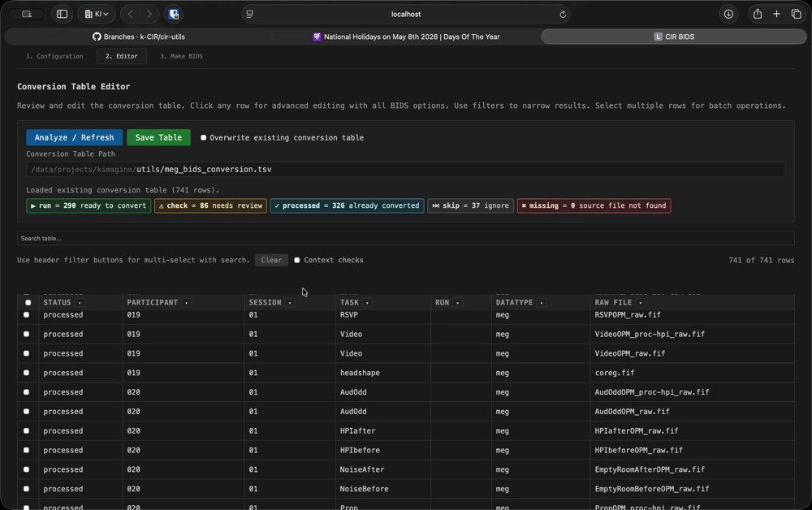Viewport: 812px width, 510px height.
Task: Open the RUN column filter dropdown
Action: pos(458,302)
